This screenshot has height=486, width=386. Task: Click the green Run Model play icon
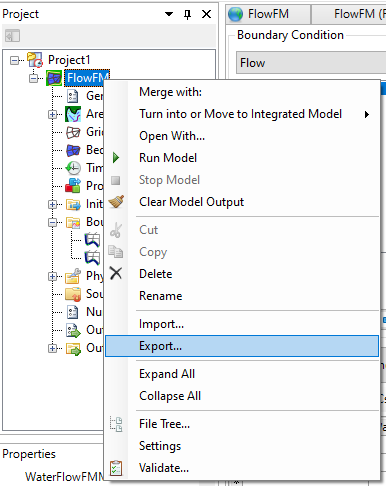point(116,158)
